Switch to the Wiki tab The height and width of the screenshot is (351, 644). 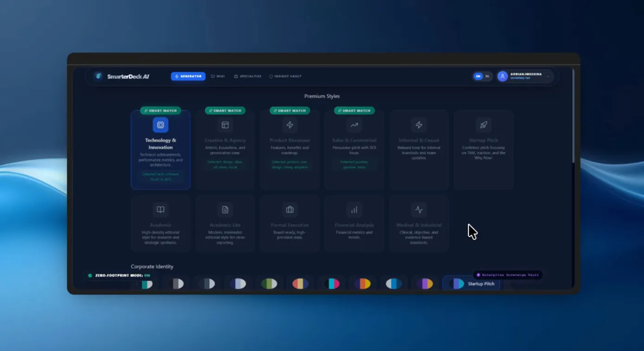pyautogui.click(x=218, y=76)
